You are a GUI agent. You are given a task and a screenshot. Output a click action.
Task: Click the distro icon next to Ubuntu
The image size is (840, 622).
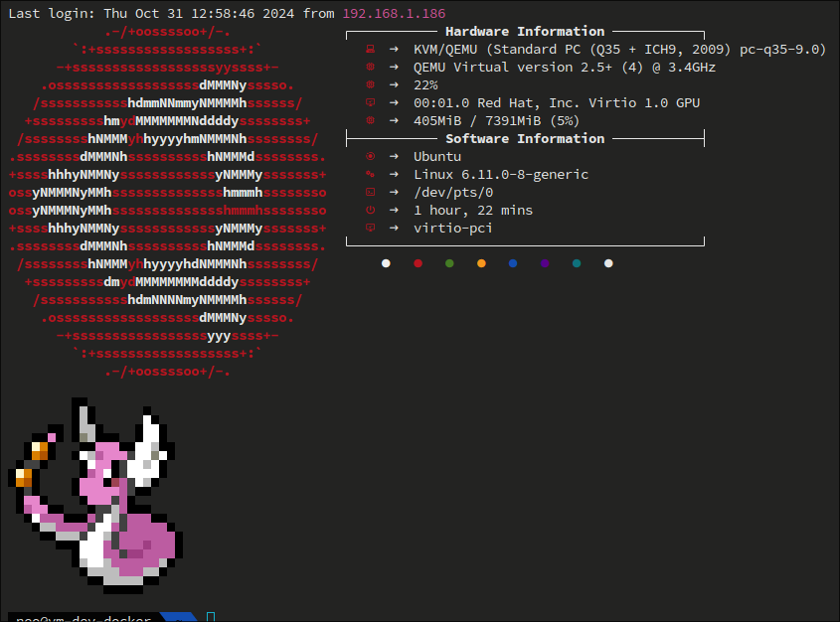pyautogui.click(x=370, y=156)
